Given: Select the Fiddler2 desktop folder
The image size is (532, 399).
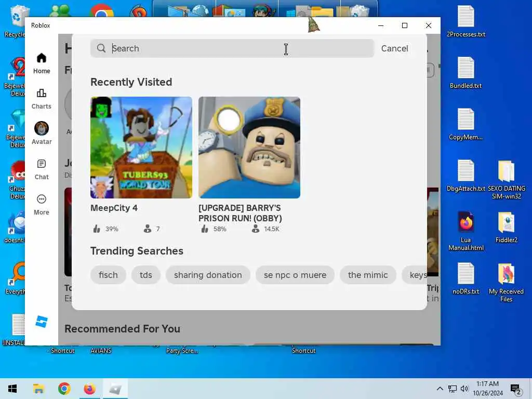Looking at the screenshot, I should (506, 228).
